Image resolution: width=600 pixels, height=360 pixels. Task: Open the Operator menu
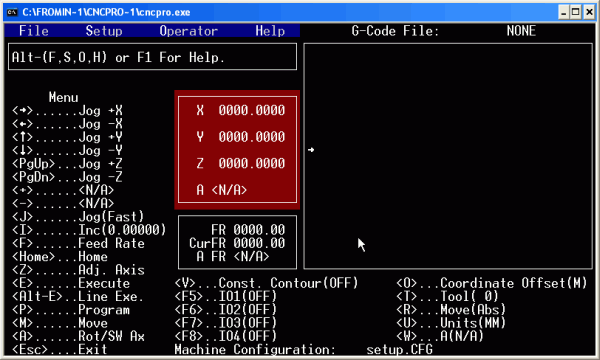(x=189, y=31)
